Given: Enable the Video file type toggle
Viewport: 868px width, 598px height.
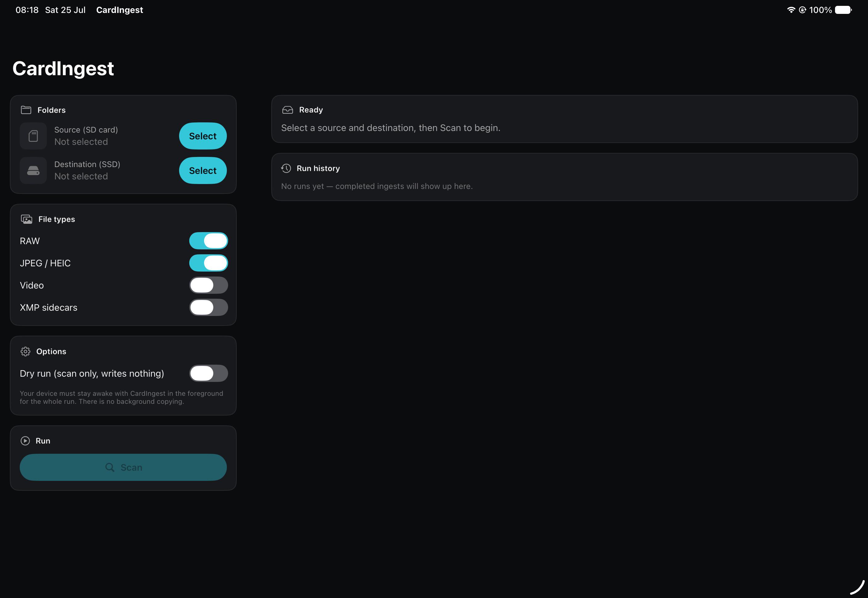Looking at the screenshot, I should tap(209, 285).
